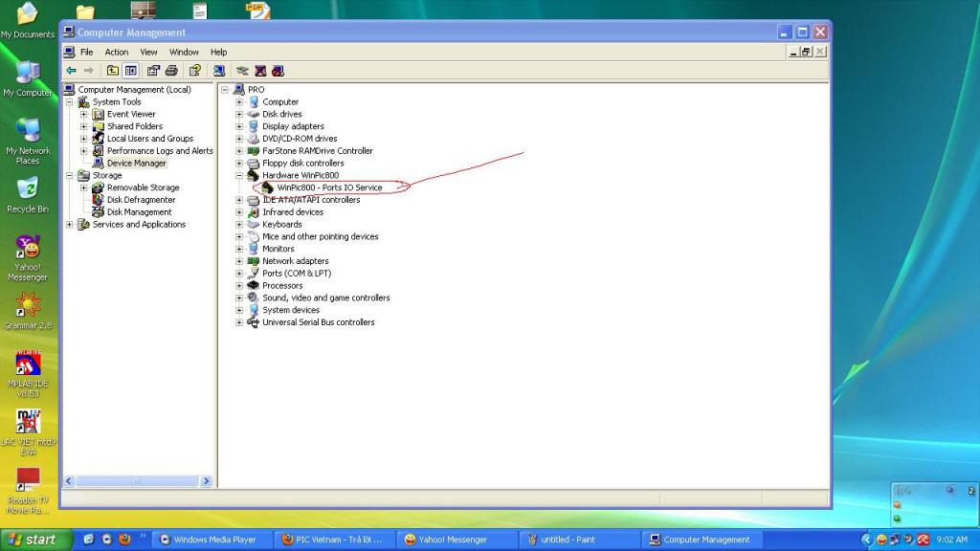The width and height of the screenshot is (980, 551).
Task: Switch to Windows Media Player taskbar button
Action: point(213,540)
